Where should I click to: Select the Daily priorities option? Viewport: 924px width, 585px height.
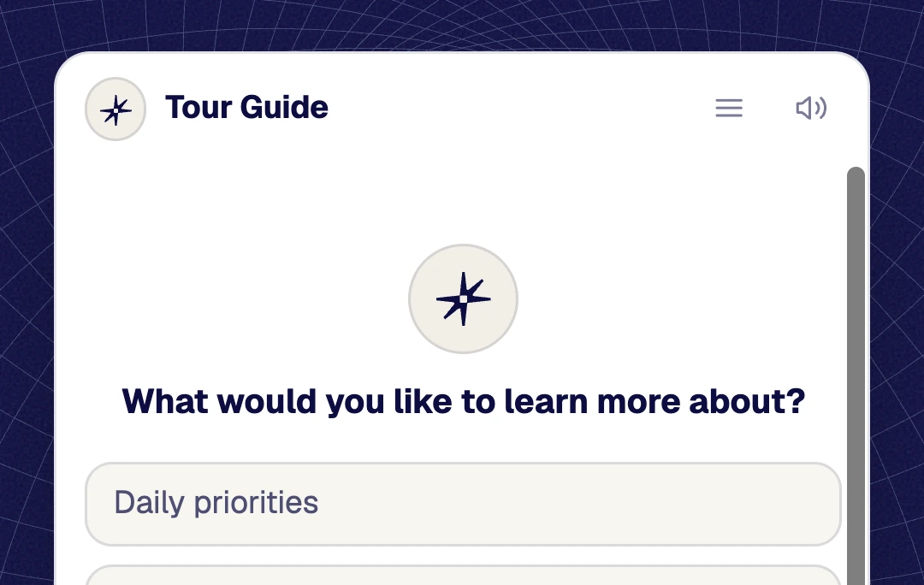(x=463, y=505)
